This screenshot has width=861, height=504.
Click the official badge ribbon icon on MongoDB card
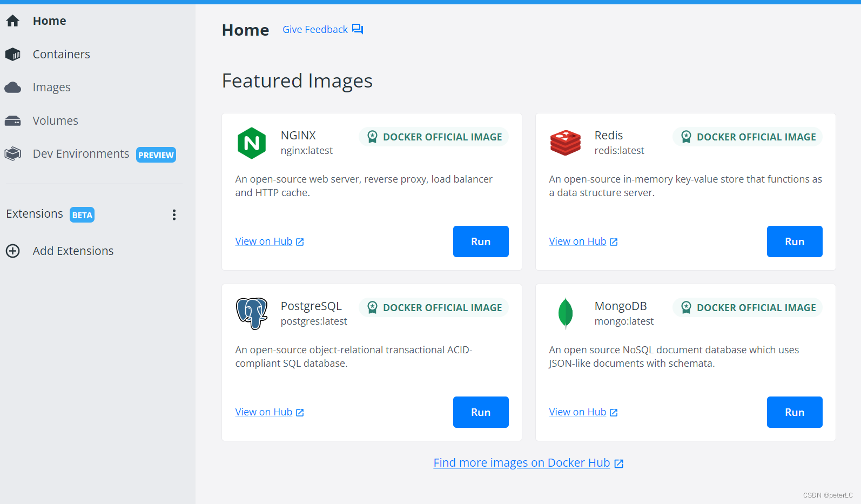[x=686, y=307]
